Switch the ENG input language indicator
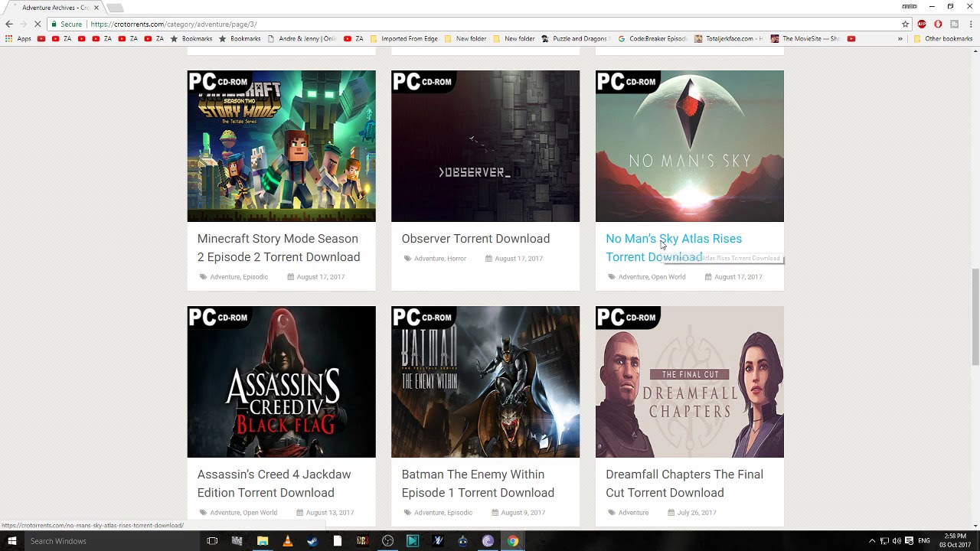The height and width of the screenshot is (551, 980). pos(924,541)
